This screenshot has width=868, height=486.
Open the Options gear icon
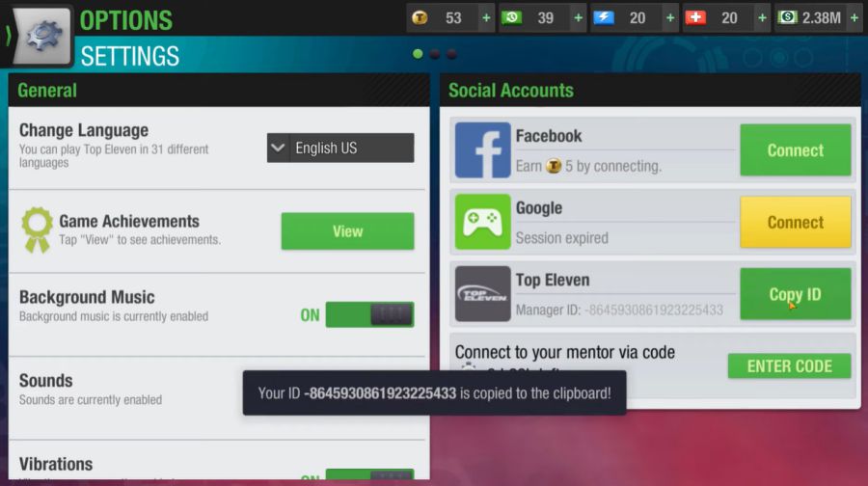(x=42, y=37)
